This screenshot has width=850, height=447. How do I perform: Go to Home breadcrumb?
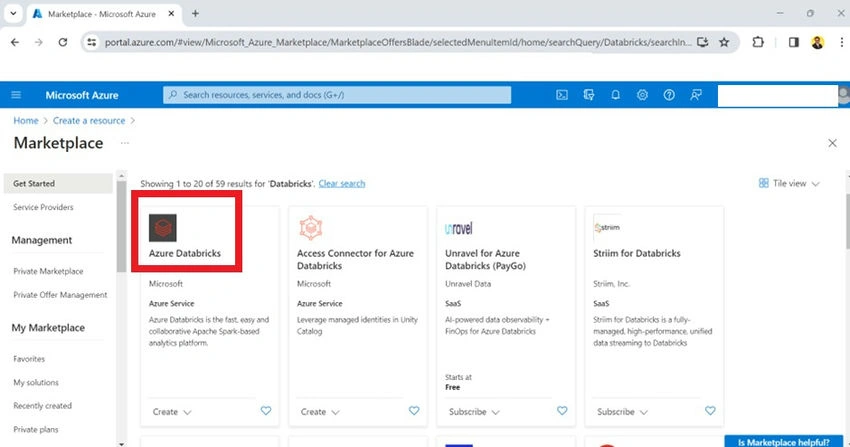click(x=26, y=120)
